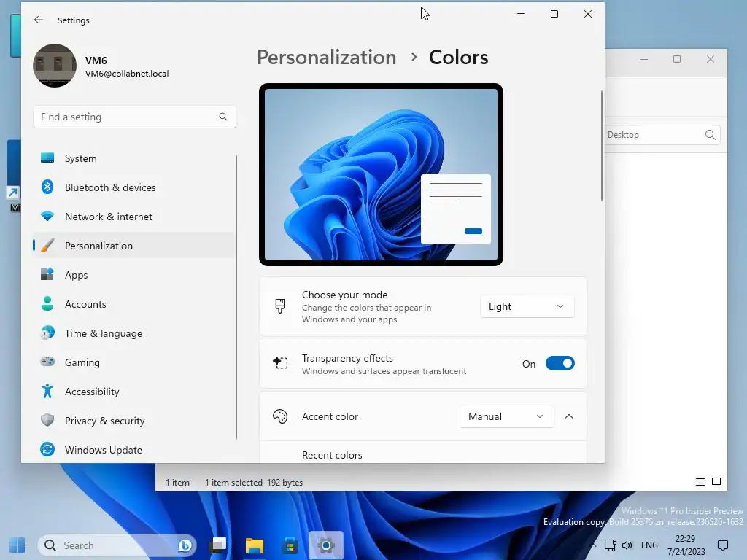The width and height of the screenshot is (747, 560).
Task: Switch File Explorer to large icons view
Action: 716,482
